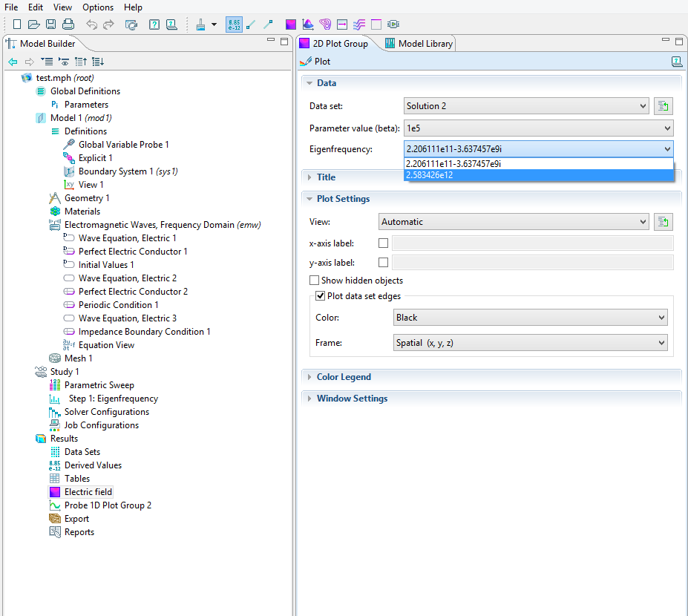Expand the Color Legend section
The width and height of the screenshot is (688, 616).
coord(344,377)
